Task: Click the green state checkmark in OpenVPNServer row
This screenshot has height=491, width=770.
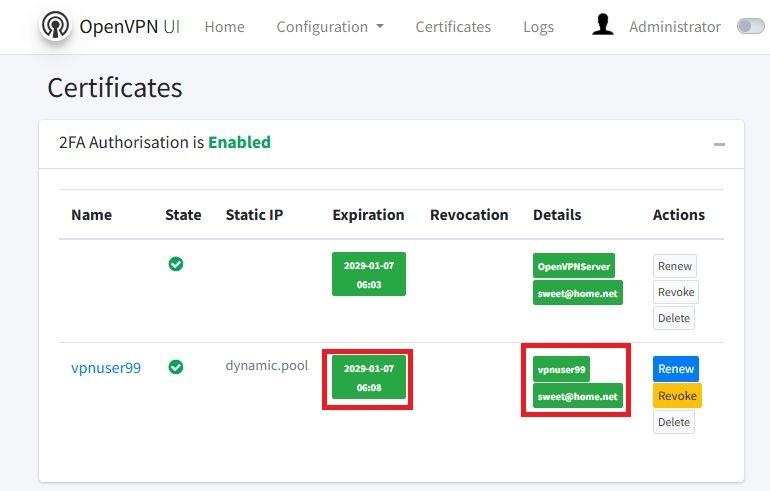Action: (176, 264)
